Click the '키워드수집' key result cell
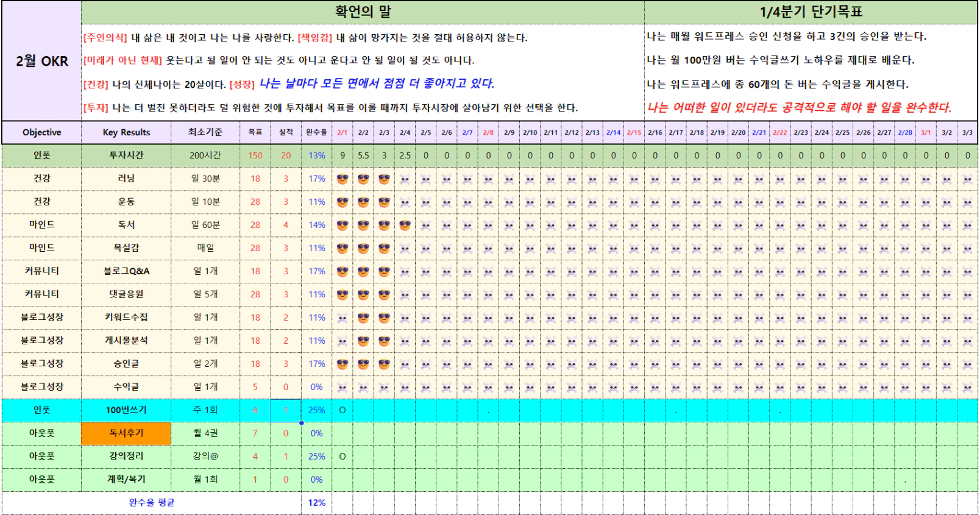The width and height of the screenshot is (980, 515). (126, 318)
